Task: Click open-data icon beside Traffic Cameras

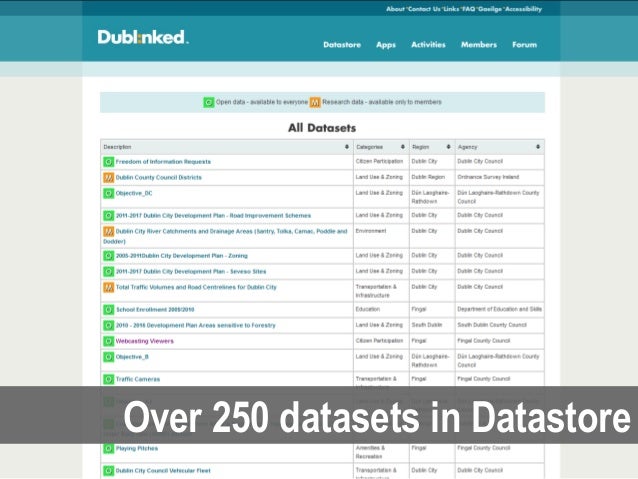Action: [108, 379]
